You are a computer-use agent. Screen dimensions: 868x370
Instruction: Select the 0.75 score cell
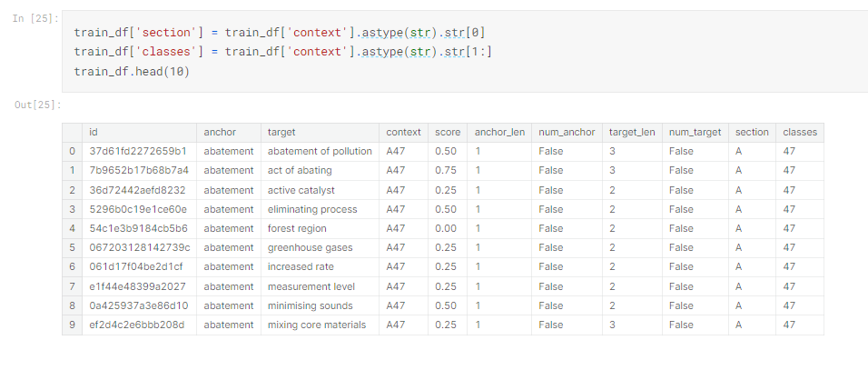(445, 170)
